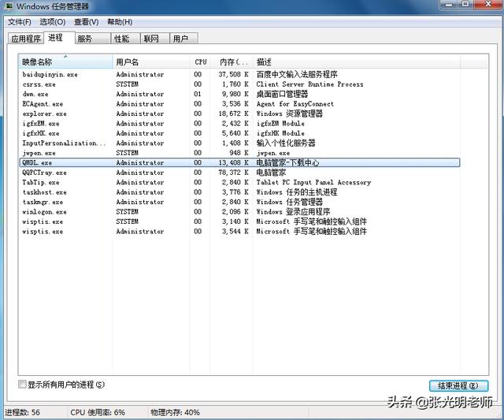Sort by 内存 column header
Image resolution: width=504 pixels, height=420 pixels.
click(232, 61)
